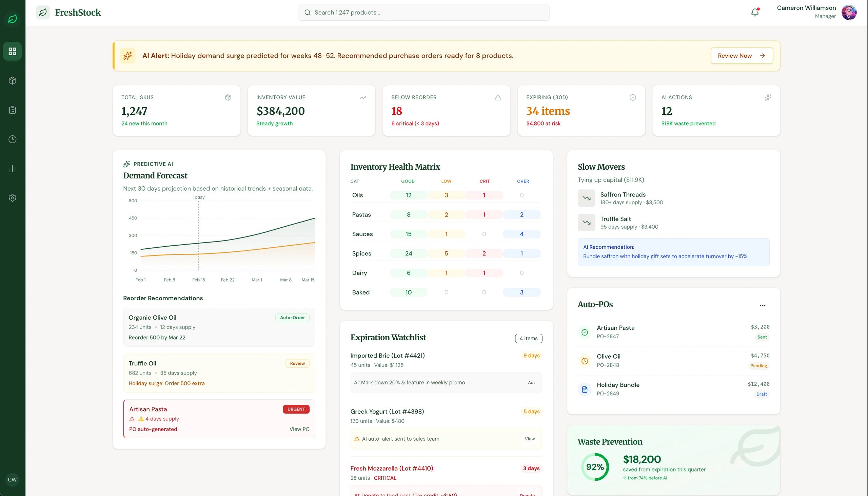Click the package icon on Total SKUs card
Viewport: 868px width, 496px height.
pos(228,97)
